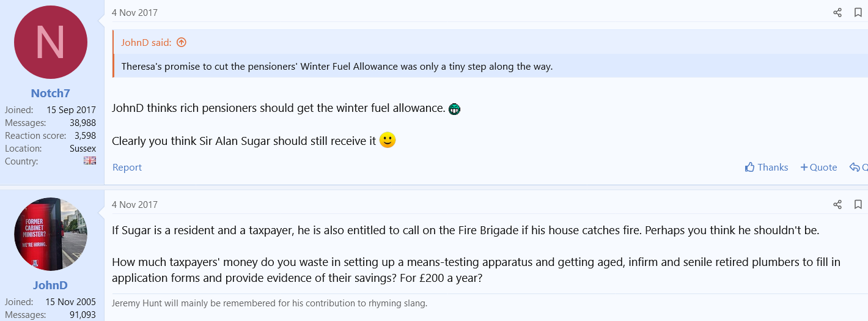This screenshot has height=321, width=868.
Task: Click the date on JohnD's post
Action: click(x=134, y=205)
